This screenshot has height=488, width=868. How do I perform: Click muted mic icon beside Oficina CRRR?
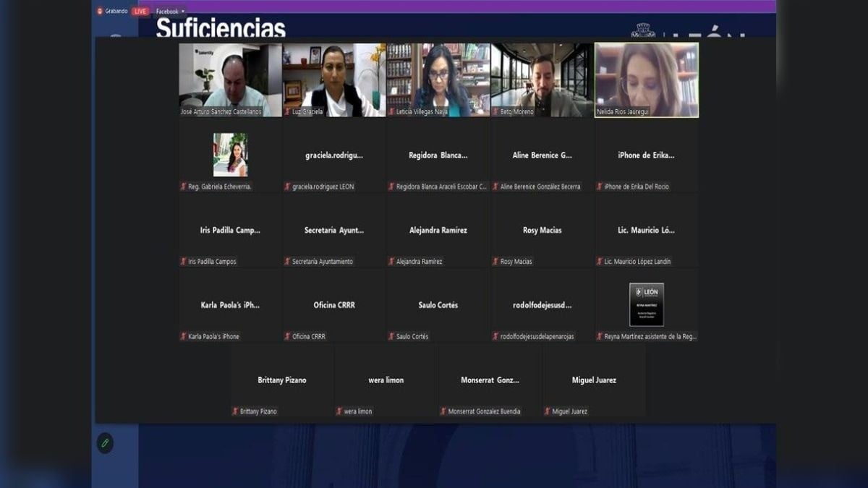[288, 337]
